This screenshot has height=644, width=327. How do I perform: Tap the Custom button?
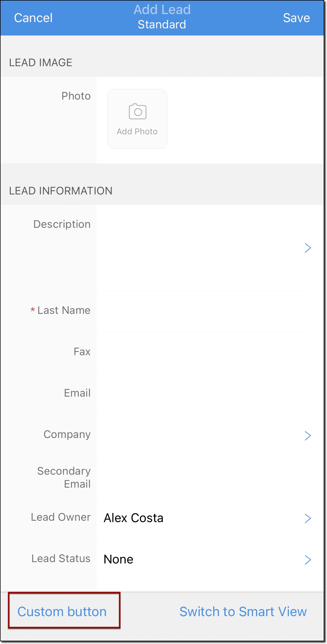62,611
